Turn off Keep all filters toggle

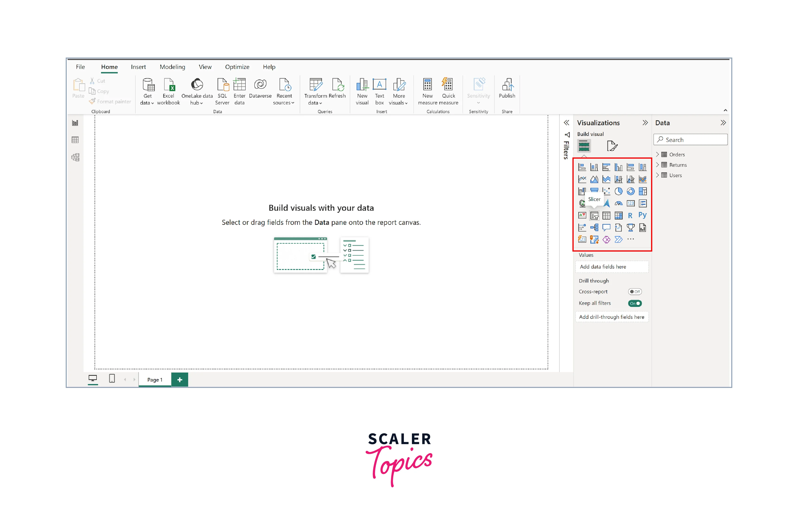click(x=634, y=303)
